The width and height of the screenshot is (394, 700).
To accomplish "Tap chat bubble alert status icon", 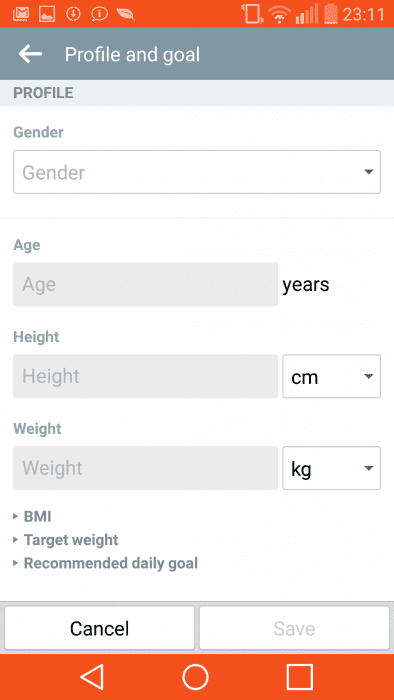I will (99, 14).
